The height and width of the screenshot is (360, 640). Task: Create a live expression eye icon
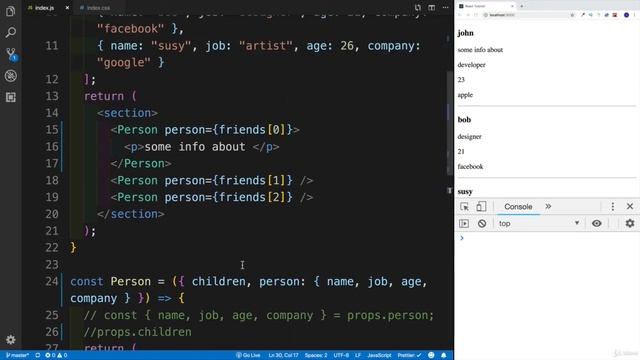[596, 224]
